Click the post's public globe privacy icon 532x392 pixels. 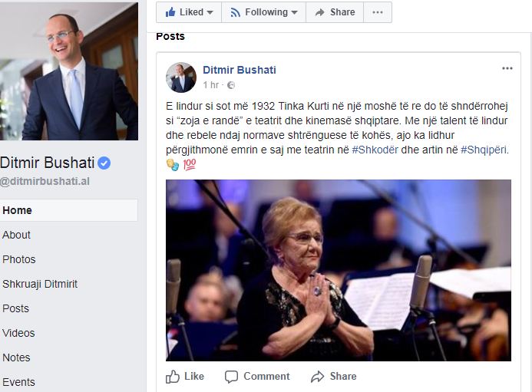231,85
